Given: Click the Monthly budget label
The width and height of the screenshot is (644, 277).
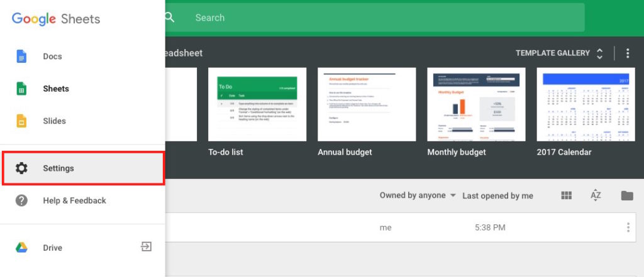Looking at the screenshot, I should [x=457, y=152].
